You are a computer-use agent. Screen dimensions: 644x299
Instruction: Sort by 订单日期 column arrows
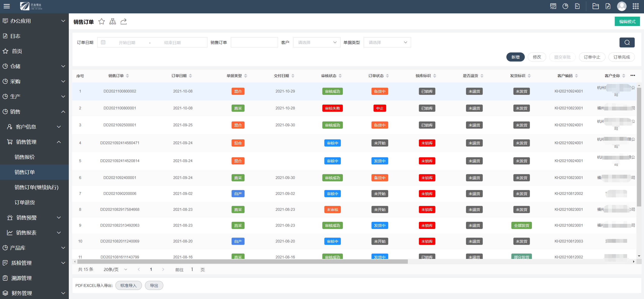click(190, 76)
